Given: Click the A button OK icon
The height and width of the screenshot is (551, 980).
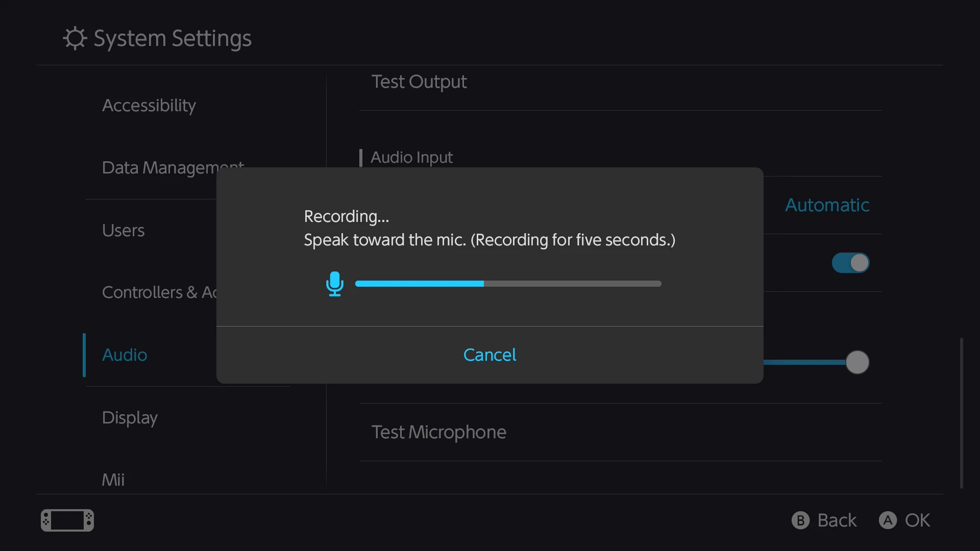Looking at the screenshot, I should click(x=888, y=520).
